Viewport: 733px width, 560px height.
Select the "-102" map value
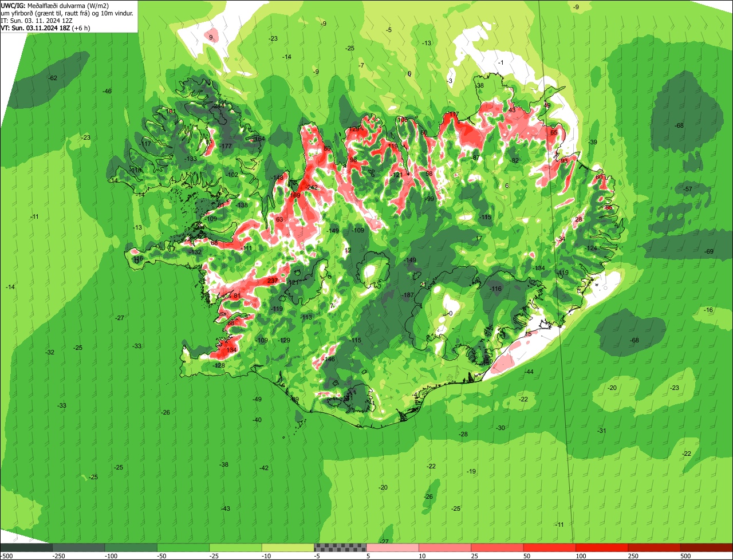[232, 175]
